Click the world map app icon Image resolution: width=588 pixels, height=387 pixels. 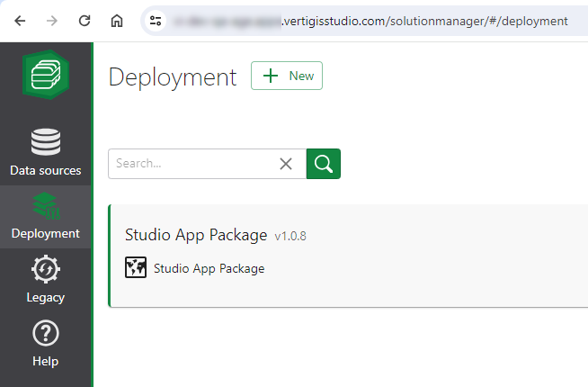click(136, 267)
